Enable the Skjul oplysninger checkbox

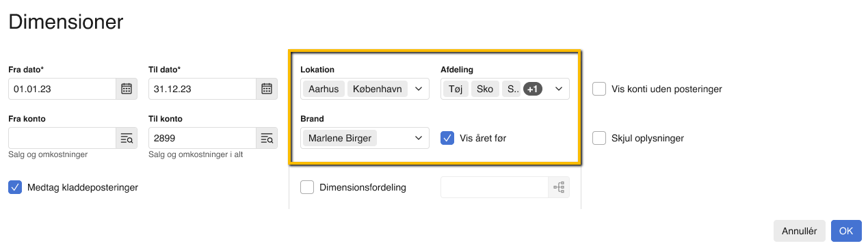point(599,138)
